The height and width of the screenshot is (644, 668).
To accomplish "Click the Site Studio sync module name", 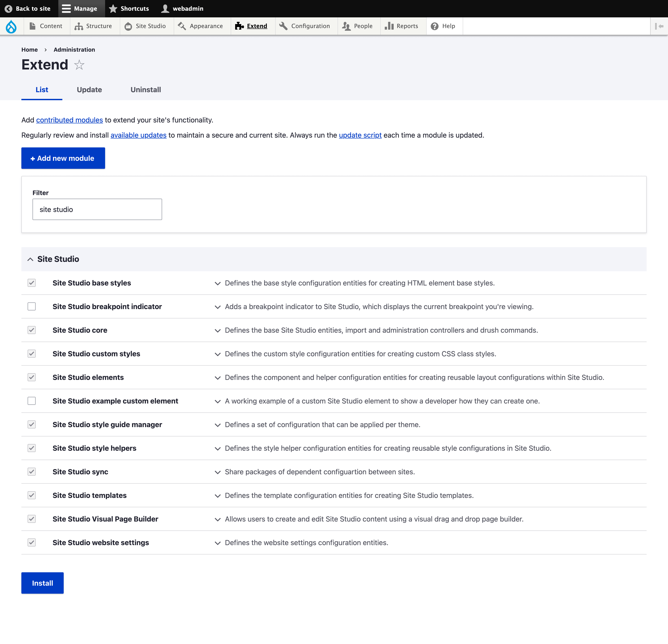I will point(80,472).
